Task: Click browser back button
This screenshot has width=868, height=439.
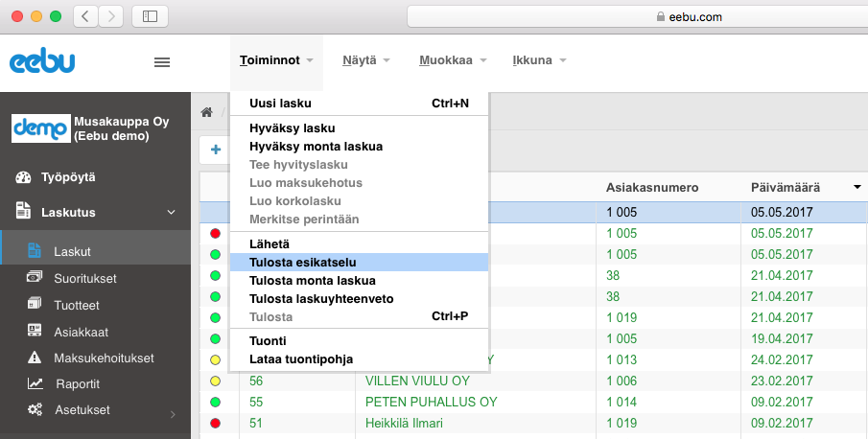Action: pyautogui.click(x=85, y=16)
